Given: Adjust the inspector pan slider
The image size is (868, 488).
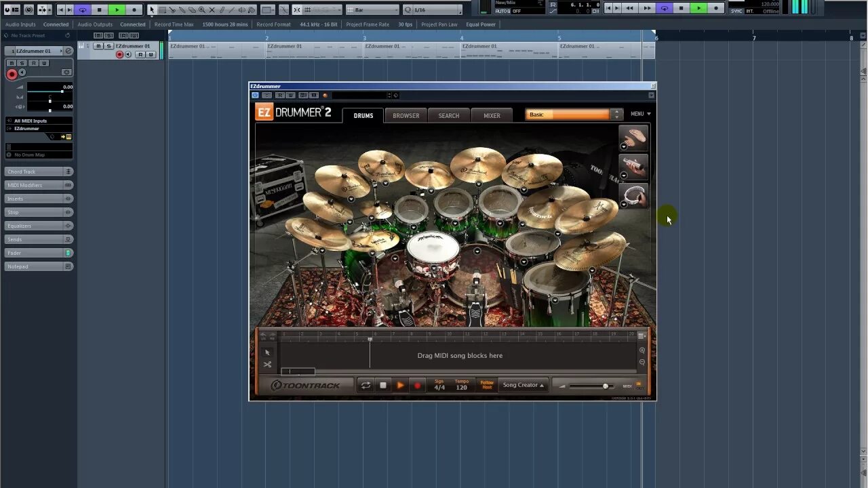Looking at the screenshot, I should point(50,101).
